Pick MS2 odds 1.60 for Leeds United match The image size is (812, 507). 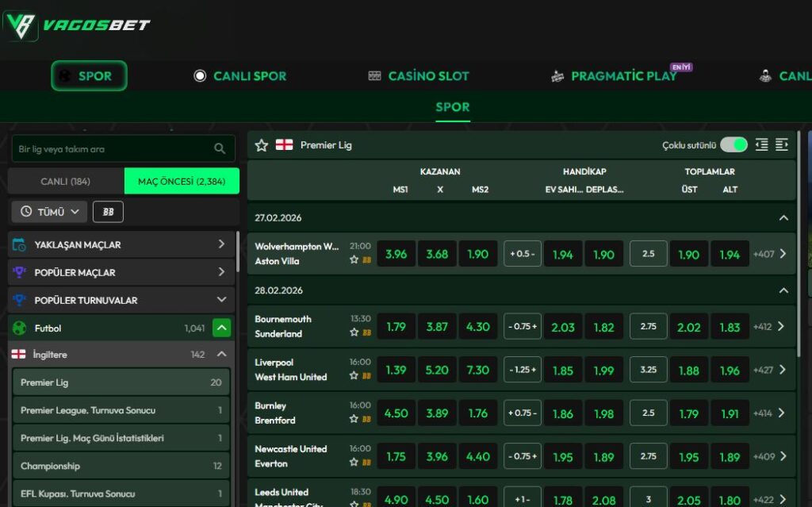point(477,497)
